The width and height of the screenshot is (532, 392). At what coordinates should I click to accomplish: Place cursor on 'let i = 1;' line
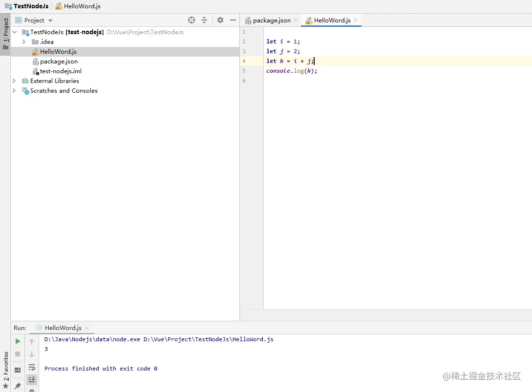(x=283, y=41)
